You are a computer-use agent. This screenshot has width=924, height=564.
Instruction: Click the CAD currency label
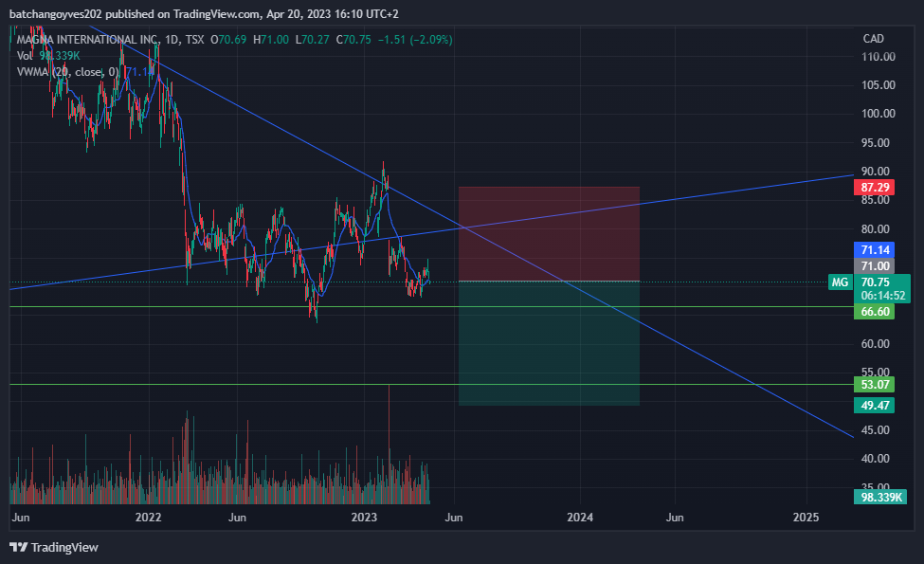click(874, 38)
